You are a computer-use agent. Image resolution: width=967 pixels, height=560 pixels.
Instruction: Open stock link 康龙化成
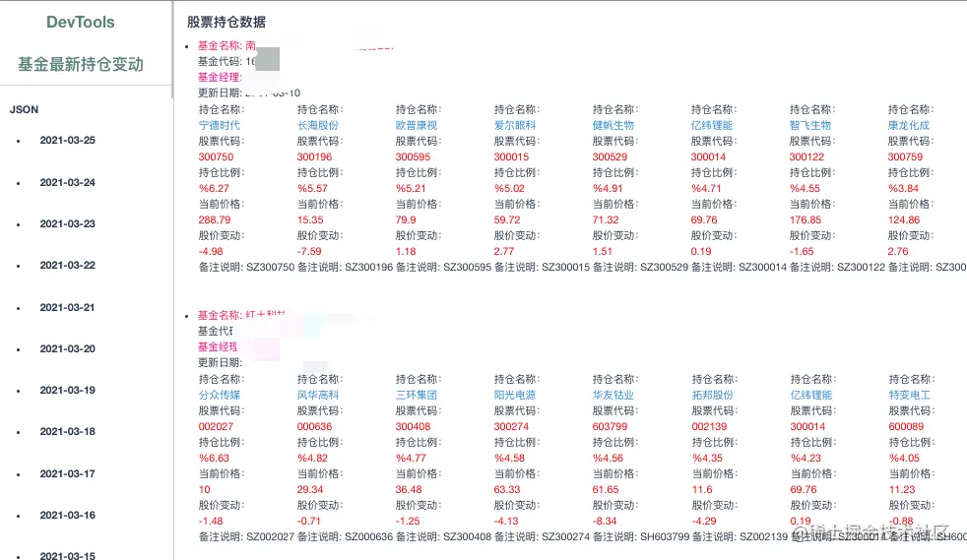[x=909, y=125]
